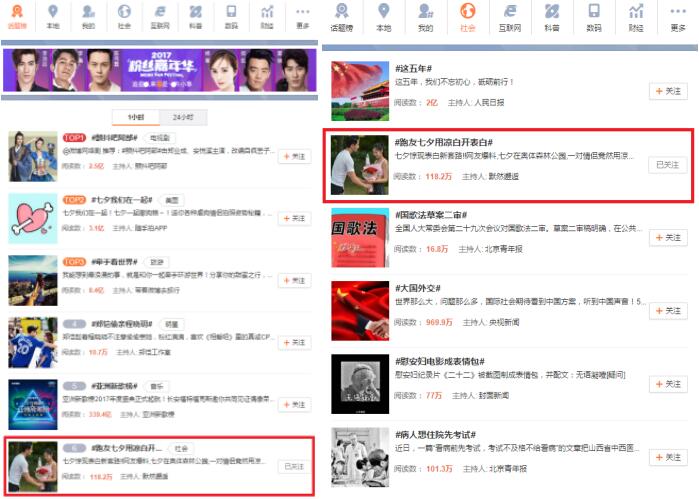Open the TOP2 heart topic thumbnail
The height and width of the screenshot is (499, 699).
[x=33, y=218]
